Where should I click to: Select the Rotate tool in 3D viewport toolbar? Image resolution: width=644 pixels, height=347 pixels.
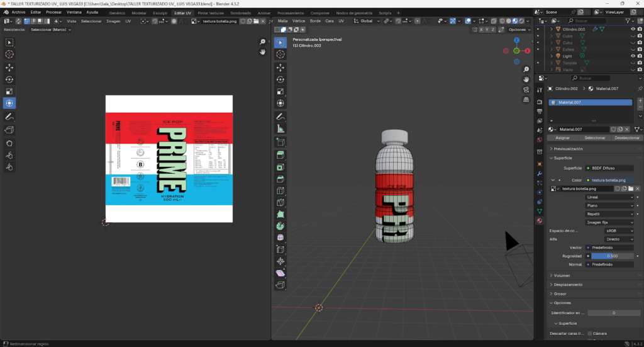pos(280,79)
